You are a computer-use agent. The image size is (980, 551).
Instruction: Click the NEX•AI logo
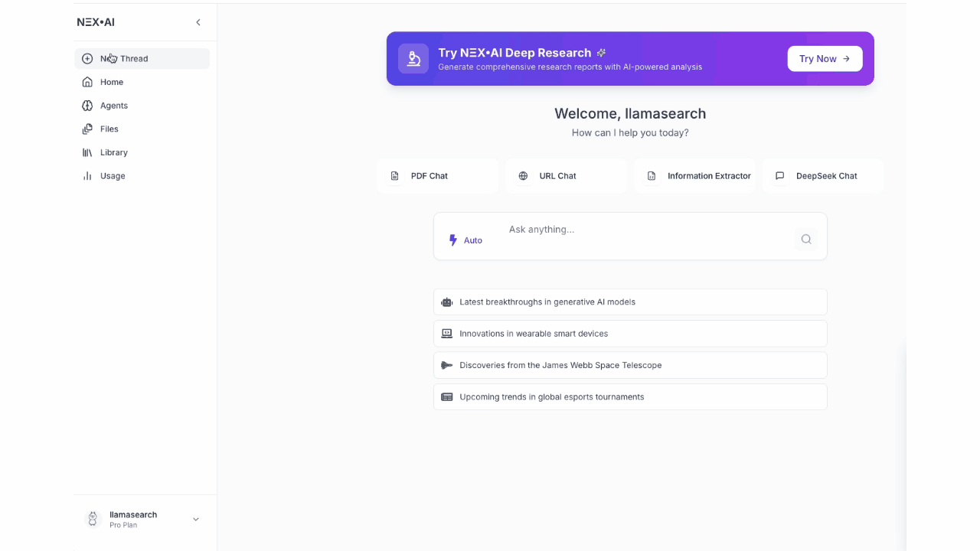96,22
